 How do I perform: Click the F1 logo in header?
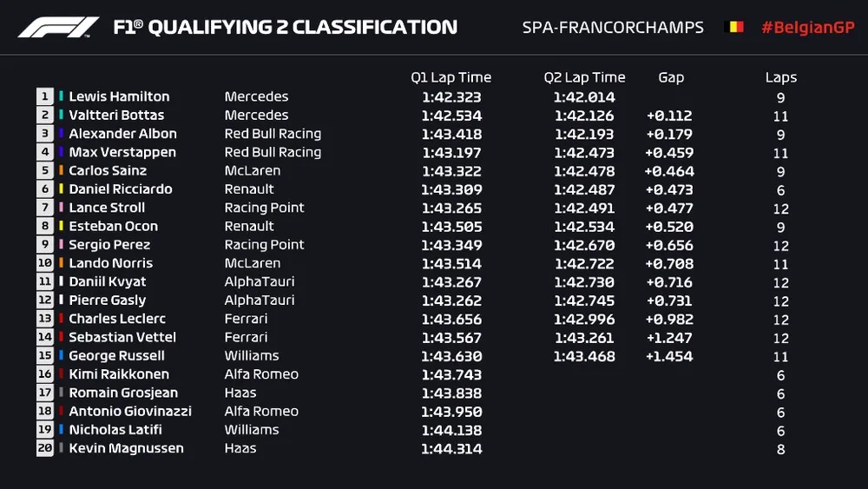58,27
